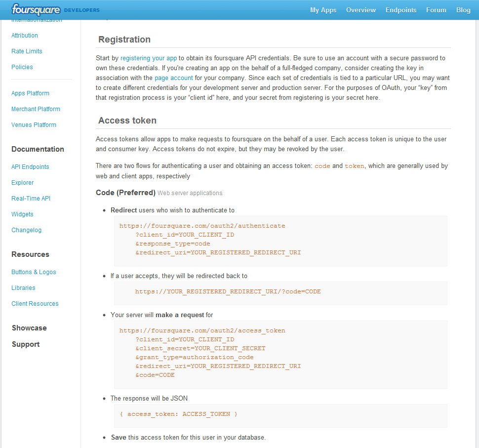Click the foursquare developers logo

coord(55,9)
